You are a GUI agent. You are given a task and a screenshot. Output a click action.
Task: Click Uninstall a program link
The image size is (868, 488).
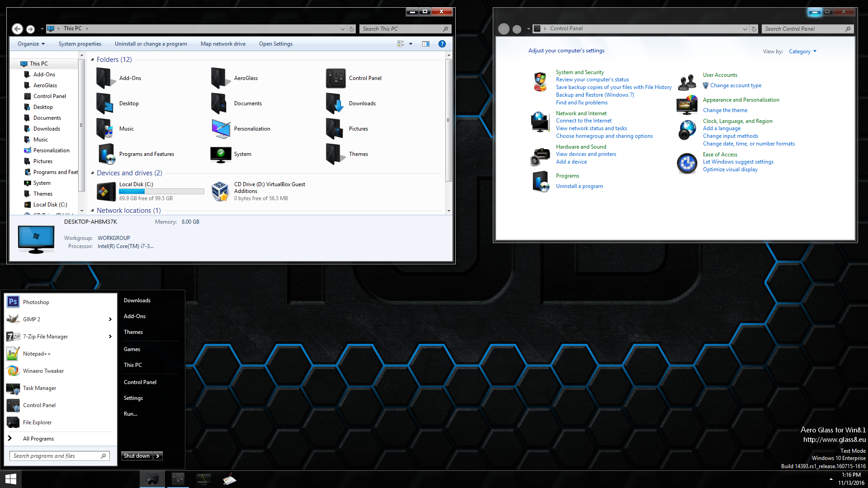580,186
